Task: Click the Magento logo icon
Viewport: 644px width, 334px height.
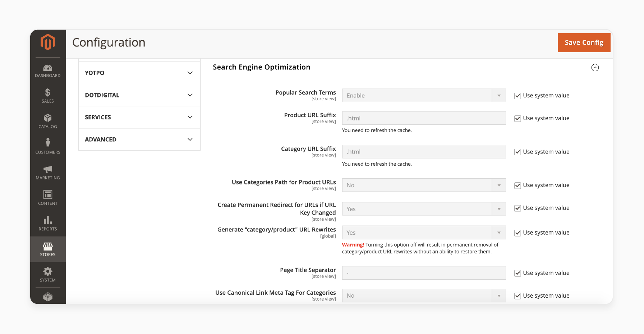Action: click(48, 42)
